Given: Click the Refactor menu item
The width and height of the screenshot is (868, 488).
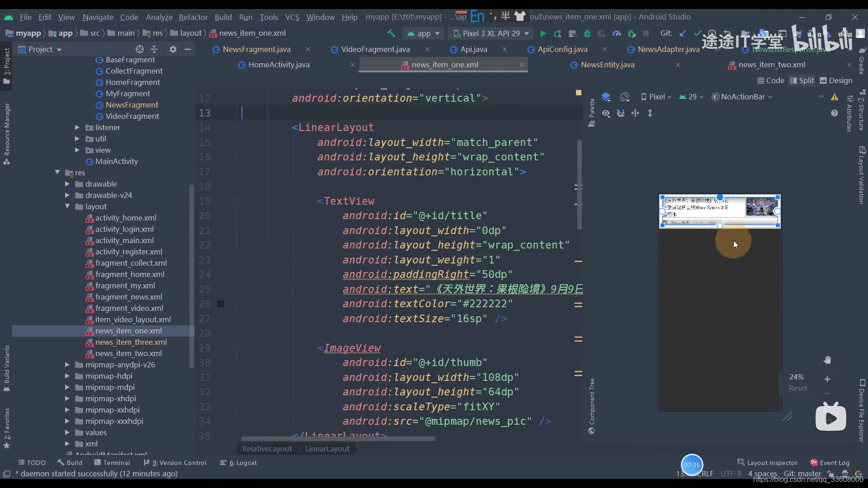Looking at the screenshot, I should tap(193, 16).
